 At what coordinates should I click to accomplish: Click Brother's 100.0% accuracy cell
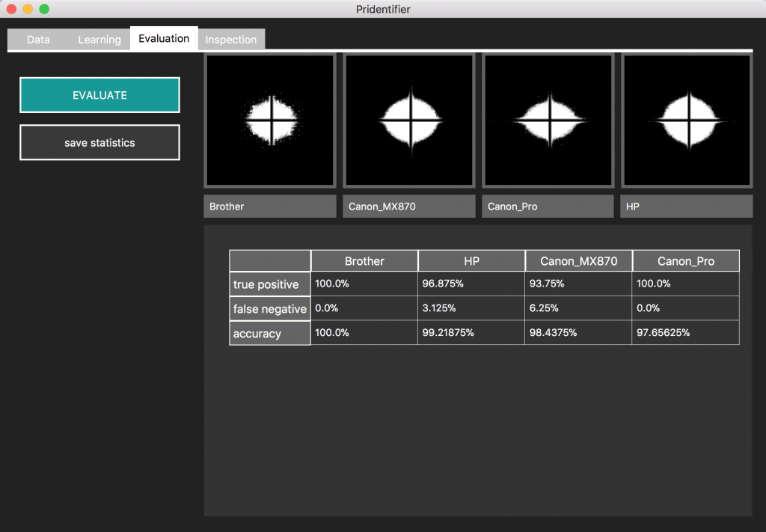click(x=364, y=333)
